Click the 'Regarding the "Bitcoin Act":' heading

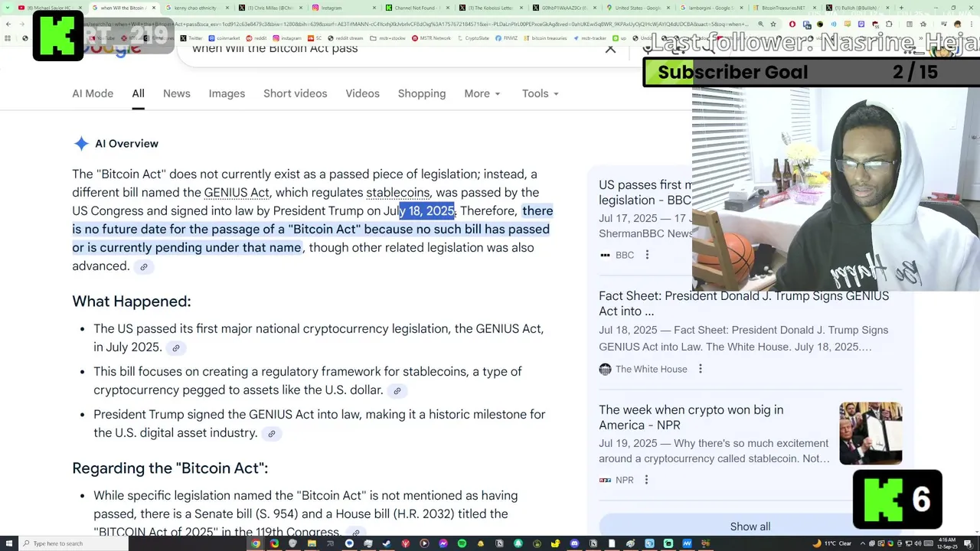pyautogui.click(x=170, y=468)
